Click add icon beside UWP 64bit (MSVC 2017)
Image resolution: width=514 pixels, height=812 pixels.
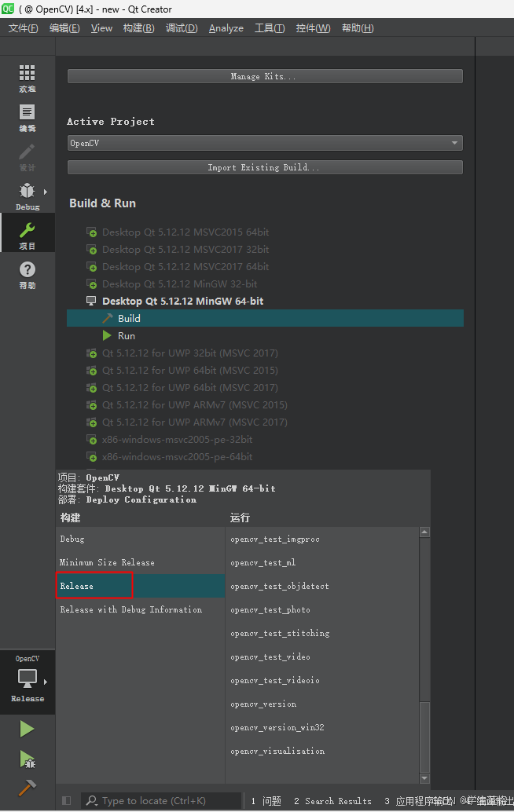[91, 387]
